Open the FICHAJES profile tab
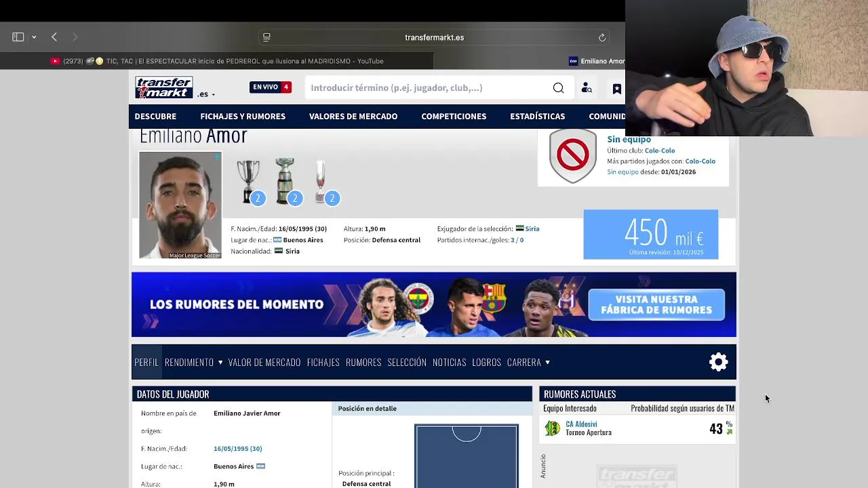The height and width of the screenshot is (488, 868). pos(323,363)
